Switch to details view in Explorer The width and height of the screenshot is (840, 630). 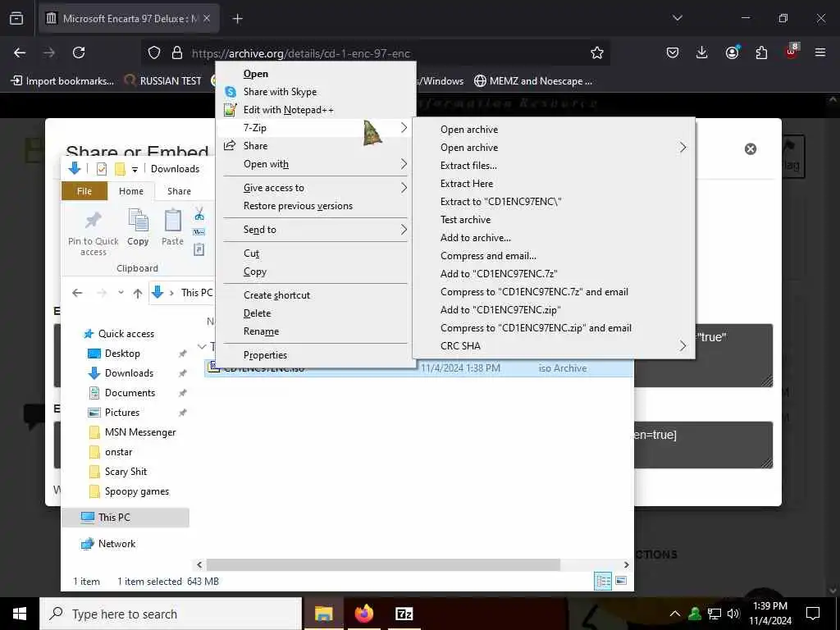pyautogui.click(x=603, y=581)
